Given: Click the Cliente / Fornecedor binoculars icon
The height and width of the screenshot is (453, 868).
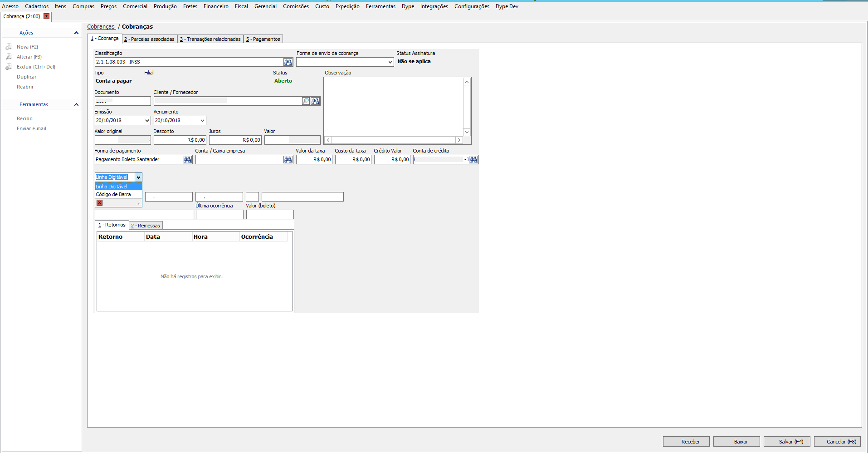Looking at the screenshot, I should coord(316,101).
